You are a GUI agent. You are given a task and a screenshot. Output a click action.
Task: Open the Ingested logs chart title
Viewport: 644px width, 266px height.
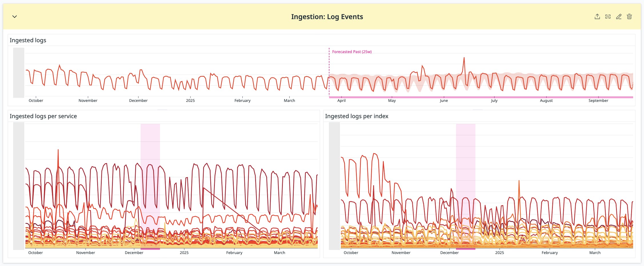click(x=28, y=40)
